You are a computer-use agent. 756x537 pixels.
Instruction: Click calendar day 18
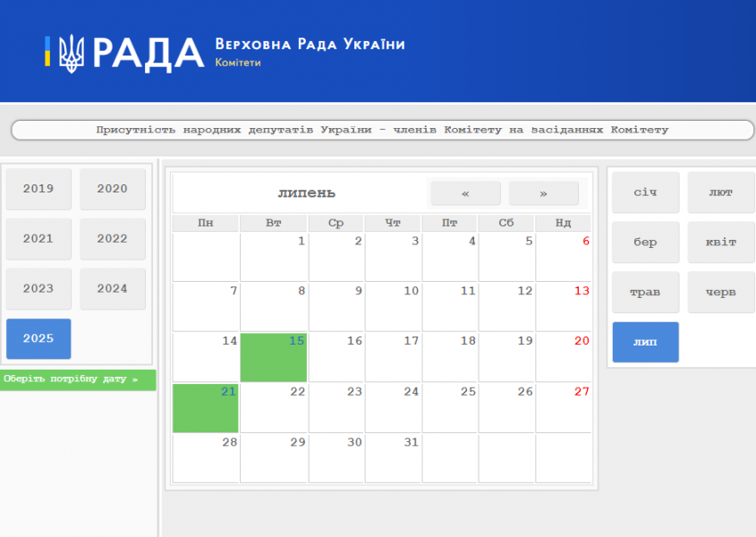pyautogui.click(x=449, y=357)
